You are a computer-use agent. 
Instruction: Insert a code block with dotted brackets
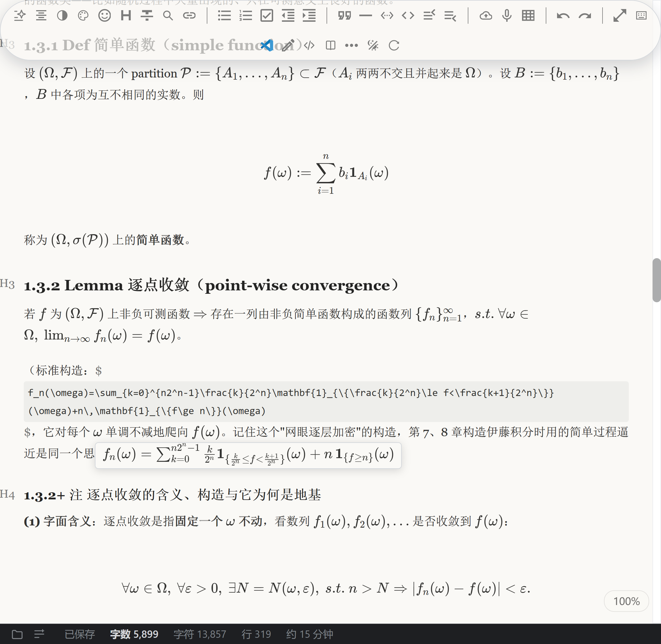click(387, 16)
